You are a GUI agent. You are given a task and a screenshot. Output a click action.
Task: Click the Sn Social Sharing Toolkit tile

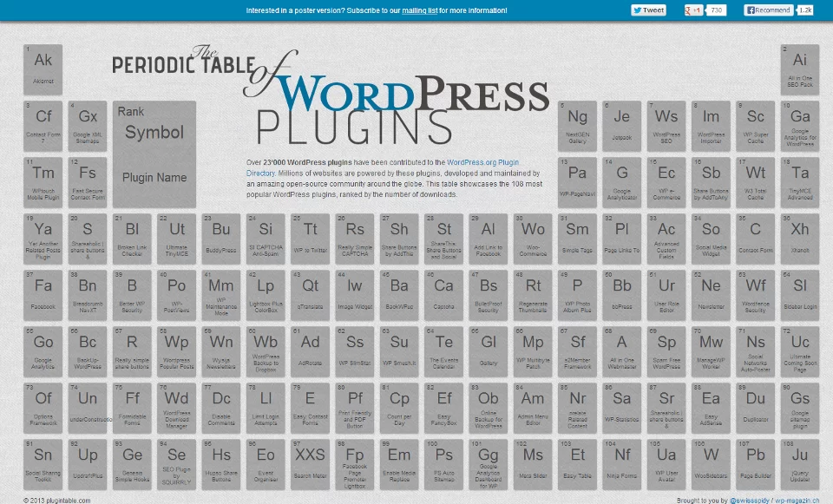[x=43, y=465]
